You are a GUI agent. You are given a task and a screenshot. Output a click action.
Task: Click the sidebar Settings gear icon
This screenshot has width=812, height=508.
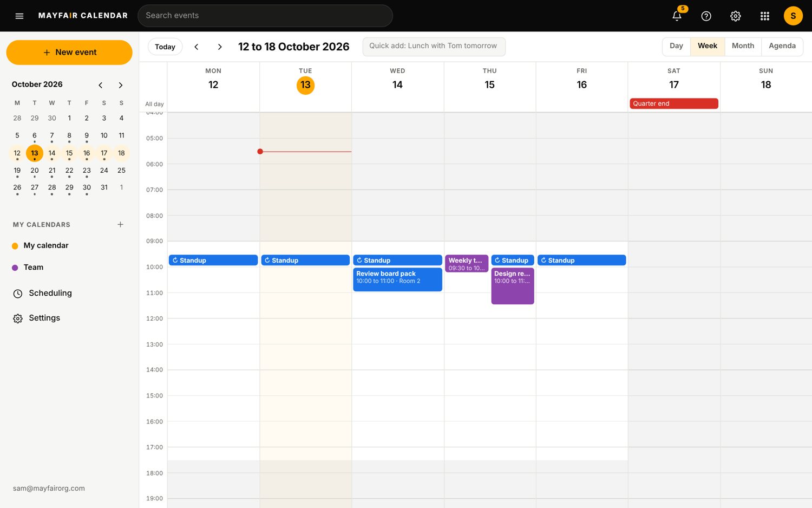[18, 318]
